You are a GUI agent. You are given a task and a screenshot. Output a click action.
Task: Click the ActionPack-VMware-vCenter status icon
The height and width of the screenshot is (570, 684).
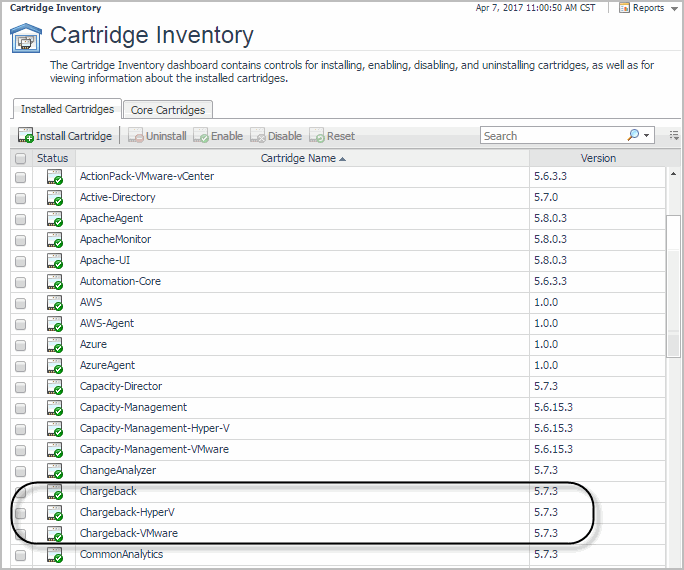(55, 177)
